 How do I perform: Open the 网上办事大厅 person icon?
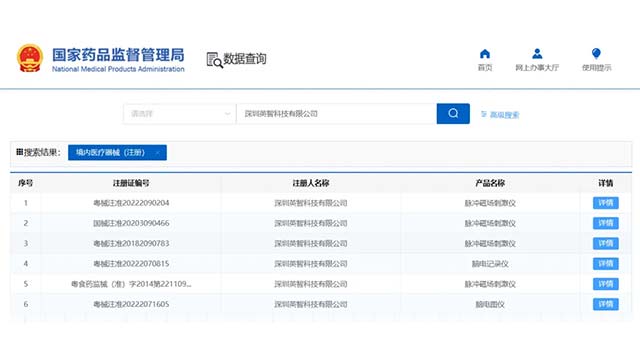point(537,53)
